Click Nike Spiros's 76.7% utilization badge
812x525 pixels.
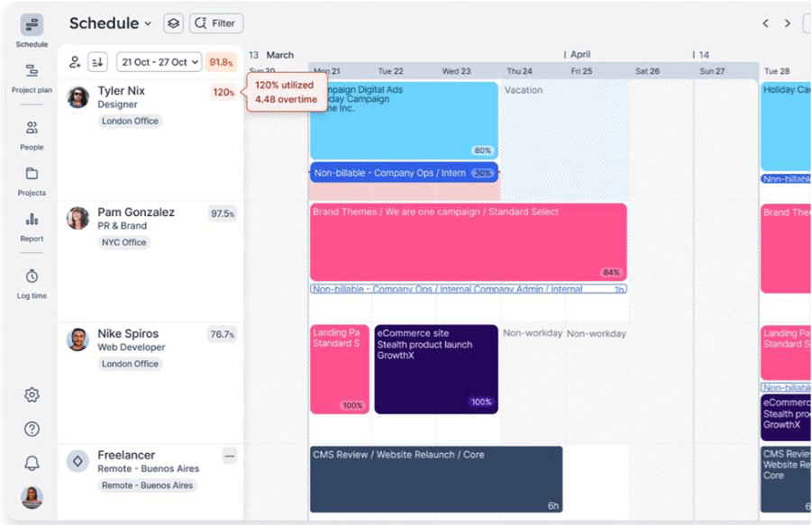click(223, 335)
